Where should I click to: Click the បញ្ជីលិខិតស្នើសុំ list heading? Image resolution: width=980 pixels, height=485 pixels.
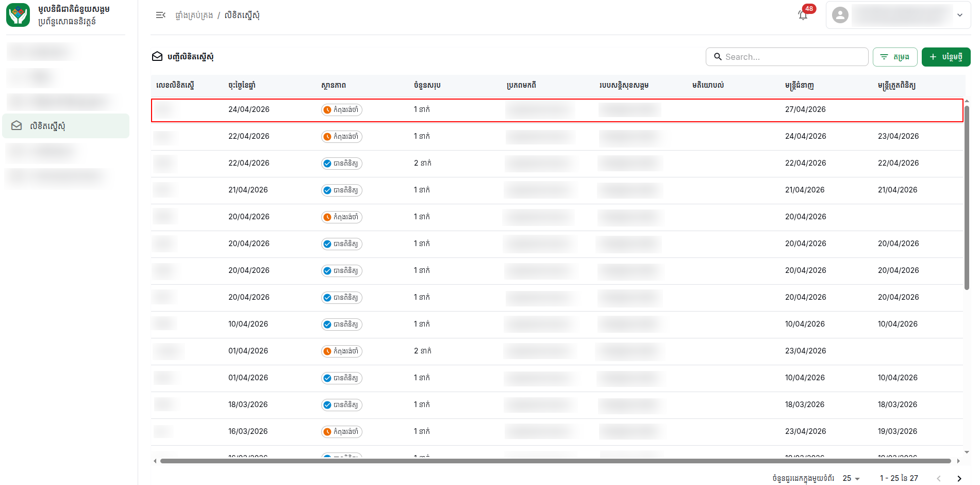tap(190, 56)
